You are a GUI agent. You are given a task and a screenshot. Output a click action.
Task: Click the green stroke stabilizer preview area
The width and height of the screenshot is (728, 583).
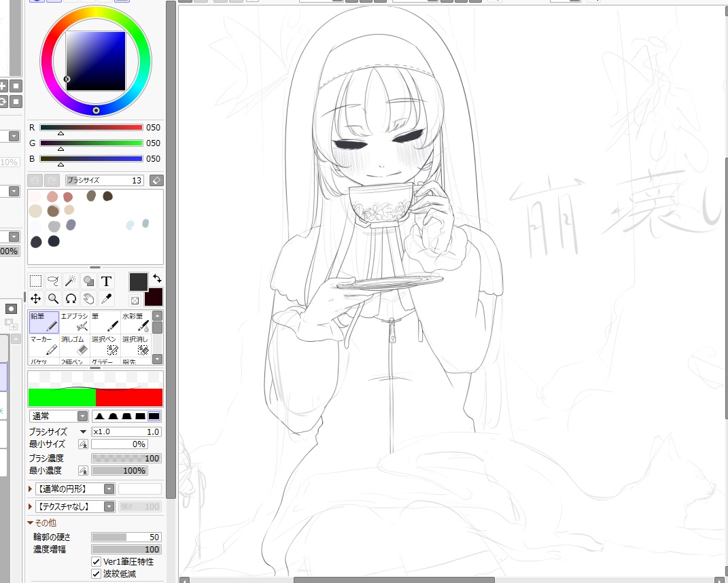[62, 397]
